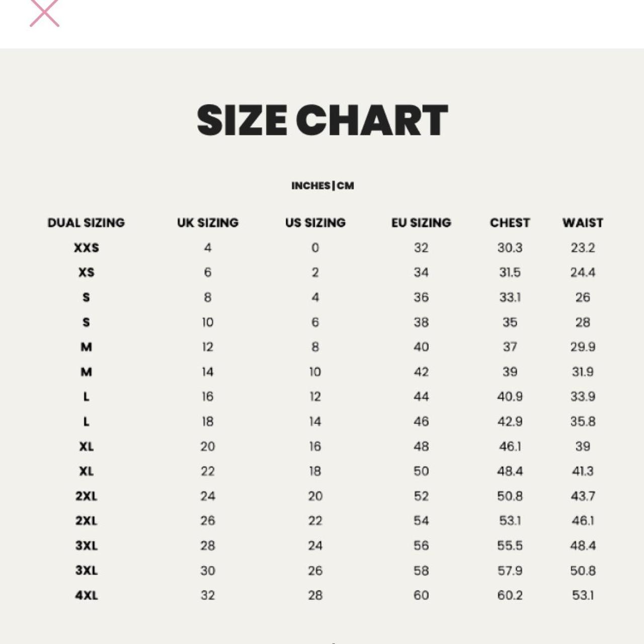
Task: Select the UK SIZING column header
Action: (208, 222)
